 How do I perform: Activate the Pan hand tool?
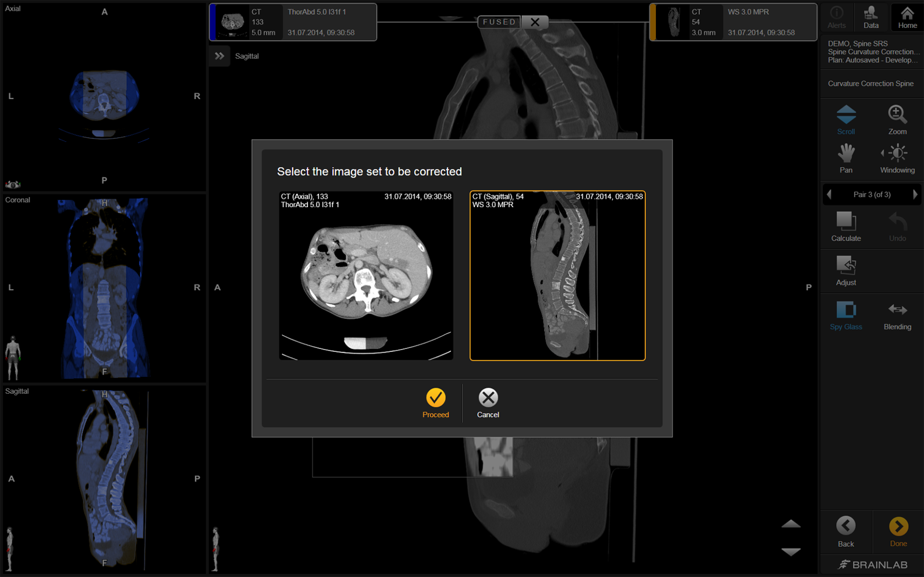[x=845, y=158]
